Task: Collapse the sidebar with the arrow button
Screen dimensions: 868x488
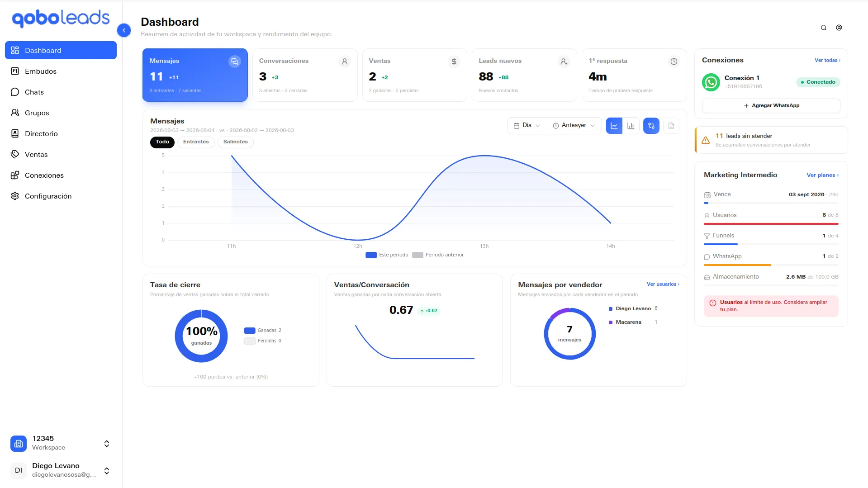Action: point(124,30)
